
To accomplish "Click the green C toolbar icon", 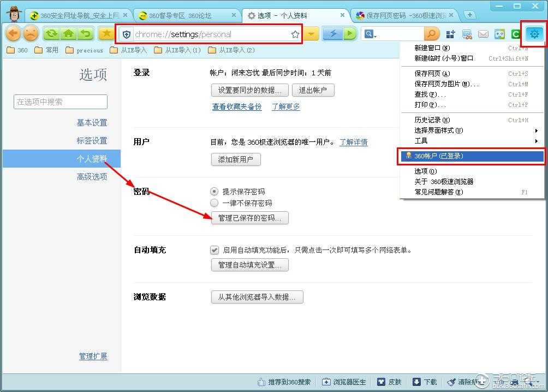I will coord(515,34).
